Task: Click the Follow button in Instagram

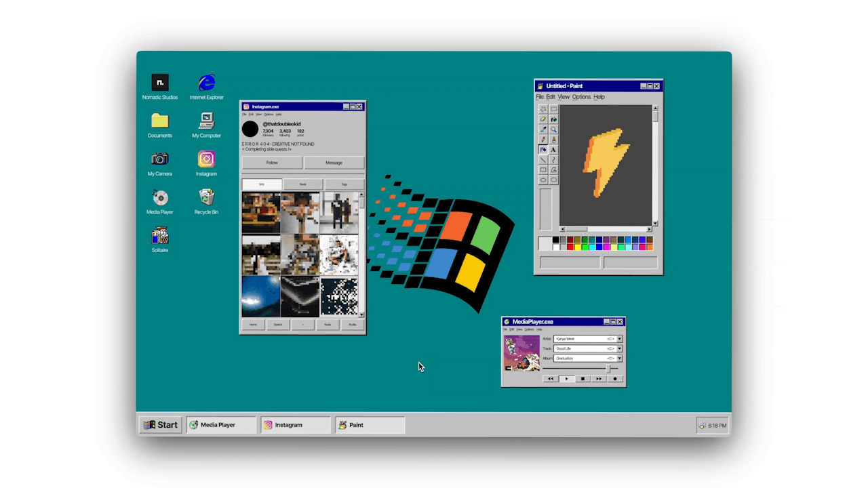Action: (x=272, y=163)
